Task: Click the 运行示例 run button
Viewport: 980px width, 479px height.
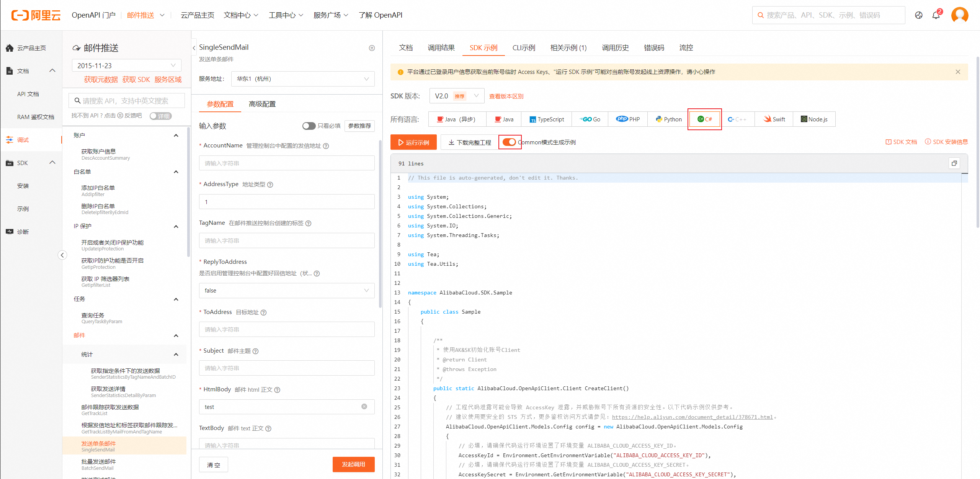Action: coord(413,142)
